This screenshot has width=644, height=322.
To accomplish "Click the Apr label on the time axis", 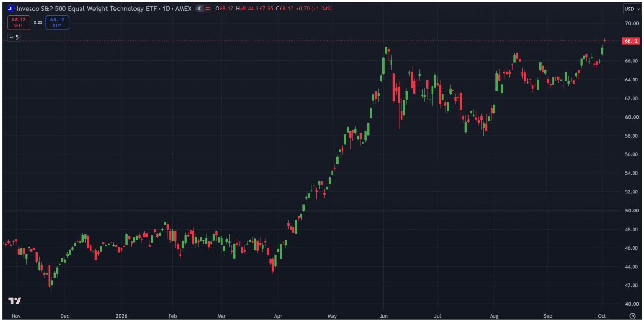I will (x=277, y=316).
